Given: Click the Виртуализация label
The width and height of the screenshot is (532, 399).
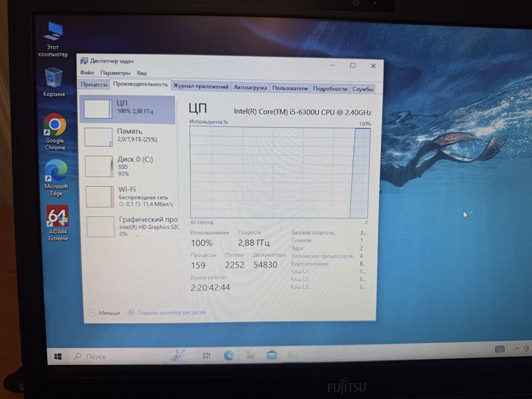Looking at the screenshot, I should click(310, 263).
